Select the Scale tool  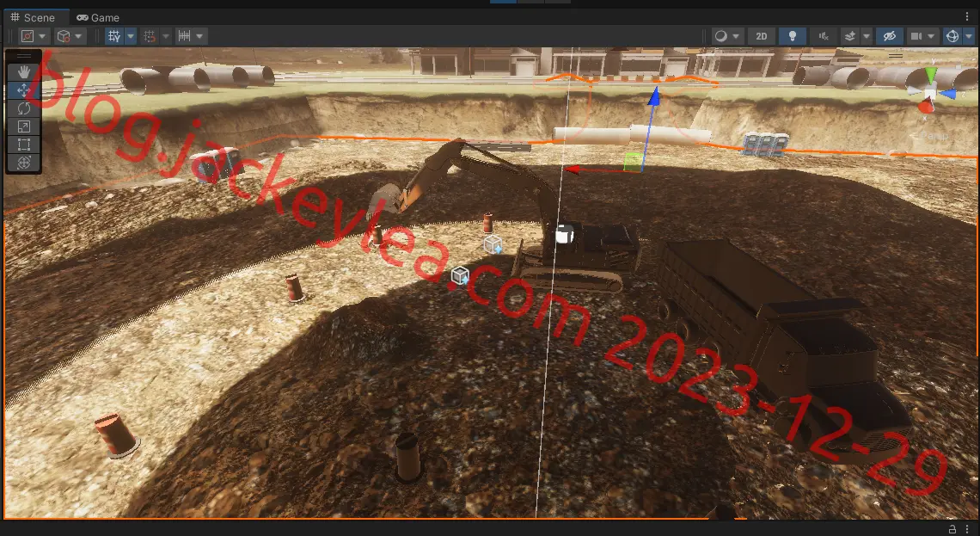click(x=24, y=127)
